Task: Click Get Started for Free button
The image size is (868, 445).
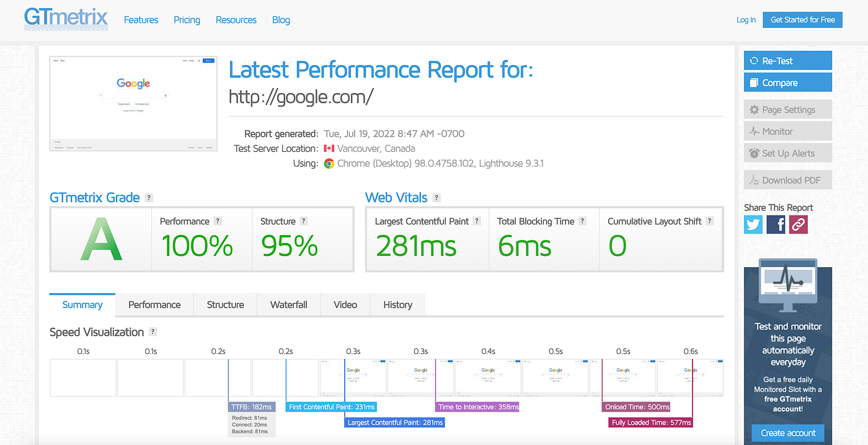Action: 802,20
